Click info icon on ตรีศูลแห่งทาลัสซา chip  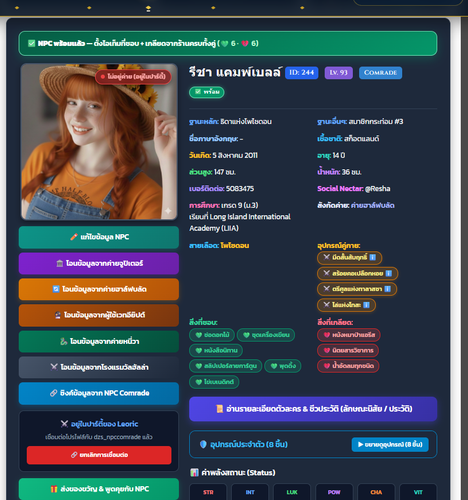tap(387, 289)
